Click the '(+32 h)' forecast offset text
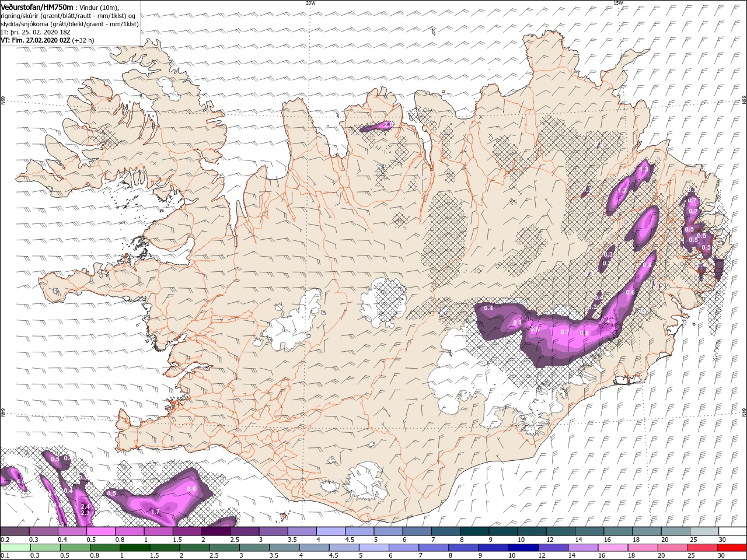The width and height of the screenshot is (747, 560). [83, 40]
